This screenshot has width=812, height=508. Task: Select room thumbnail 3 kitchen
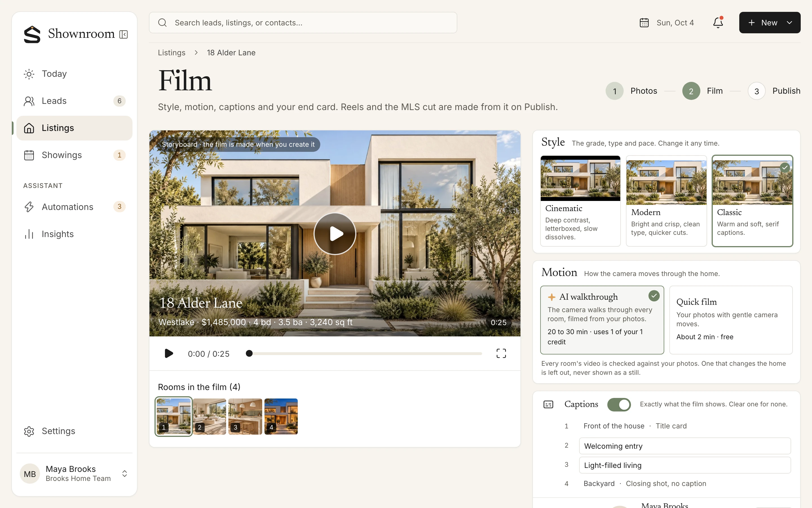[245, 417]
